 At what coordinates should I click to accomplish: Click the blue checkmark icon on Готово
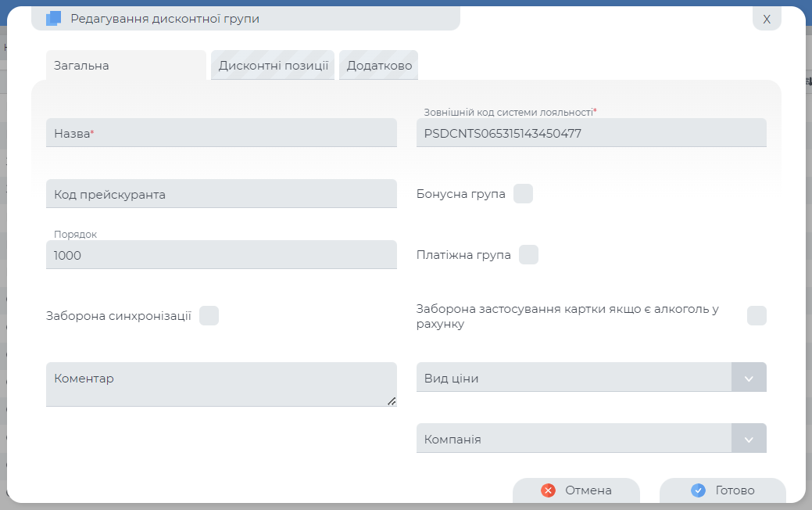pyautogui.click(x=698, y=490)
